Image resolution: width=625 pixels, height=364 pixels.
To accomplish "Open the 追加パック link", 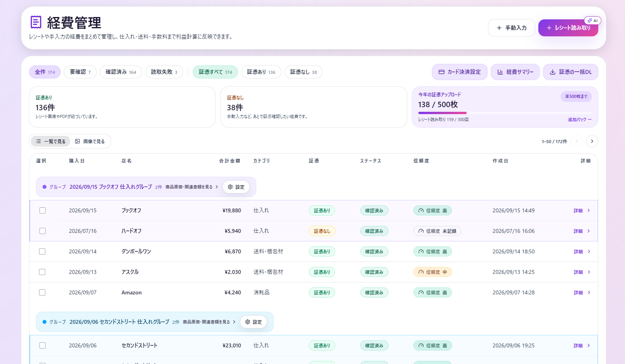I will tap(580, 120).
